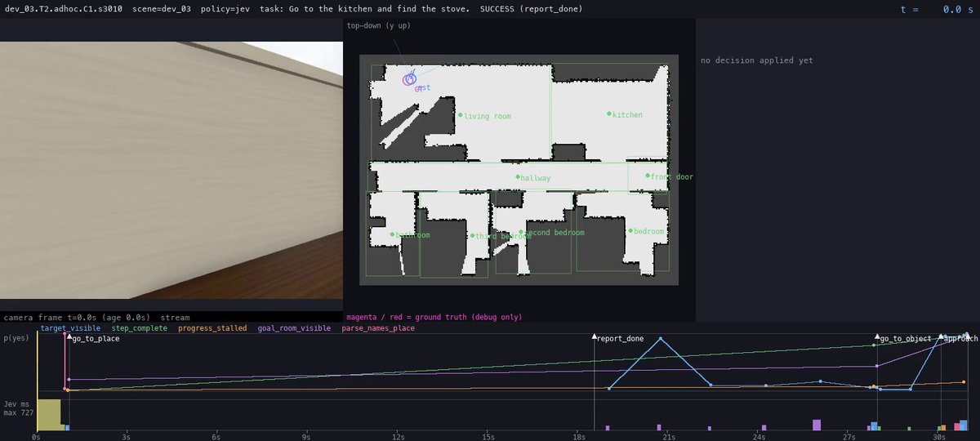Click the kitchen room dot on the map
Screen dimensions: 980x441
click(x=609, y=114)
